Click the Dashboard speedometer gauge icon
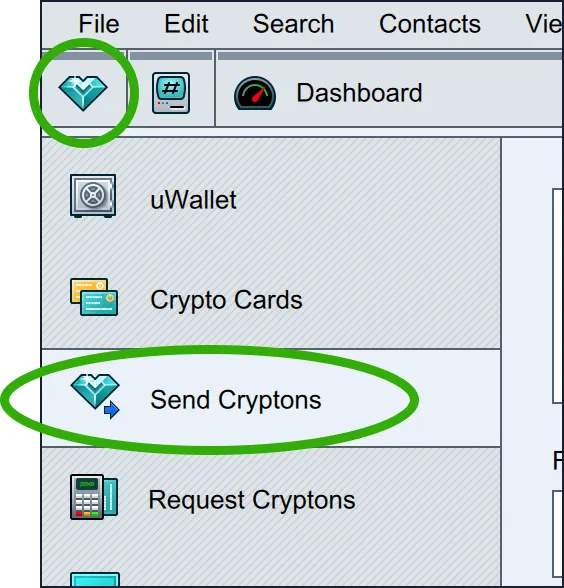The width and height of the screenshot is (564, 588). coord(255,93)
